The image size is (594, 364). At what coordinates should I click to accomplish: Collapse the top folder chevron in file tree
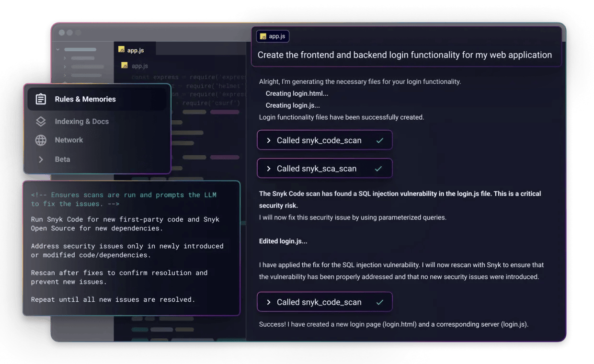[58, 49]
